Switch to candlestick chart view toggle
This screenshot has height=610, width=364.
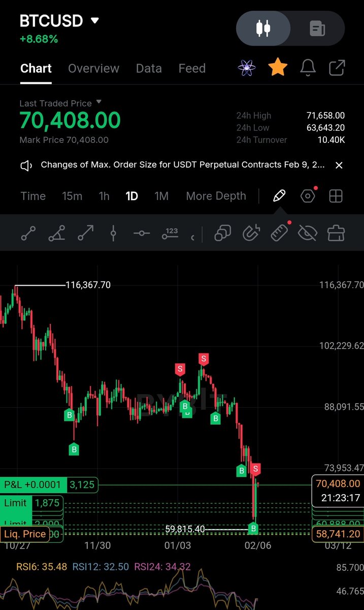click(x=263, y=28)
